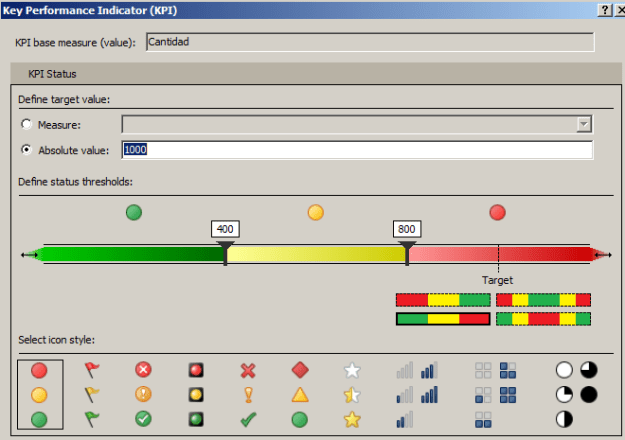Click the red flag icon

tap(92, 371)
